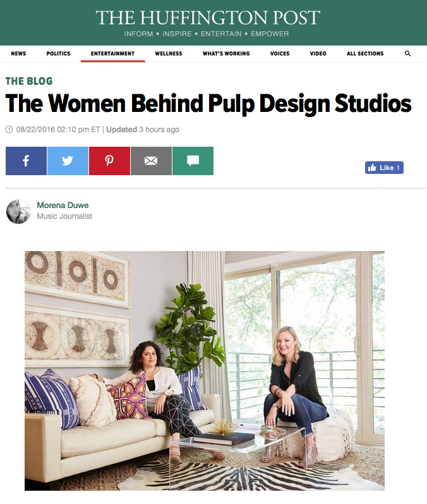427x504 pixels.
Task: Email article using envelope icon
Action: pos(151,161)
